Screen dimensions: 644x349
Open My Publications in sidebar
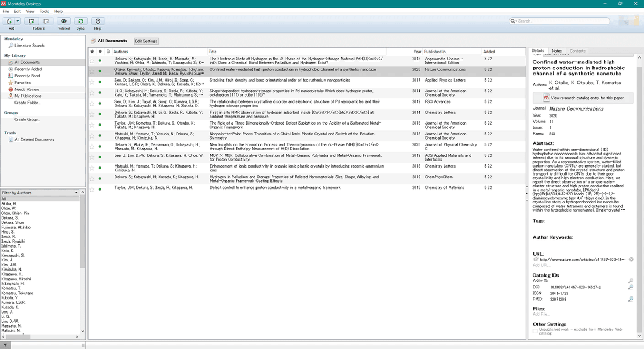pos(28,96)
